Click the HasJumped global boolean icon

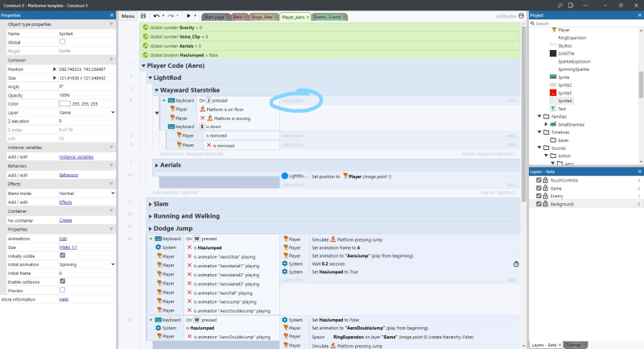(x=145, y=55)
